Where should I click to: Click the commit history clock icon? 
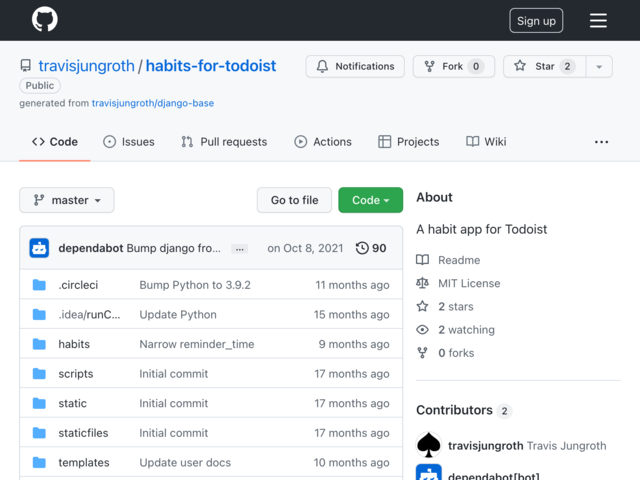tap(362, 248)
